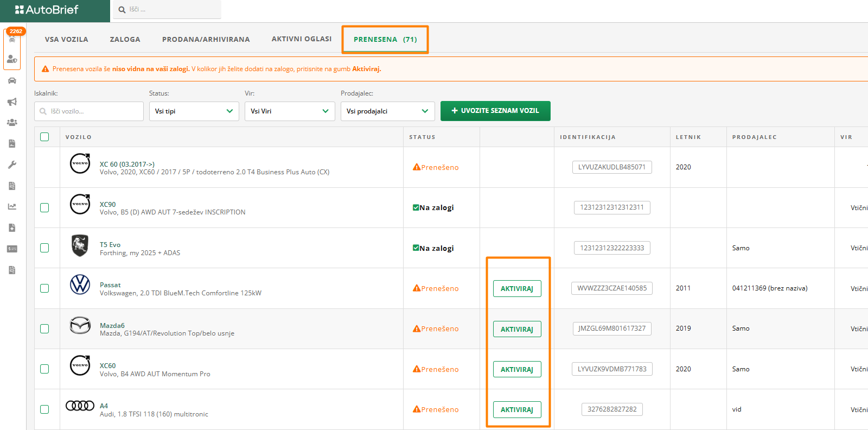Go to the AKTIVNI OGLASI tab
Screen dimensions: 868x430
[x=302, y=39]
